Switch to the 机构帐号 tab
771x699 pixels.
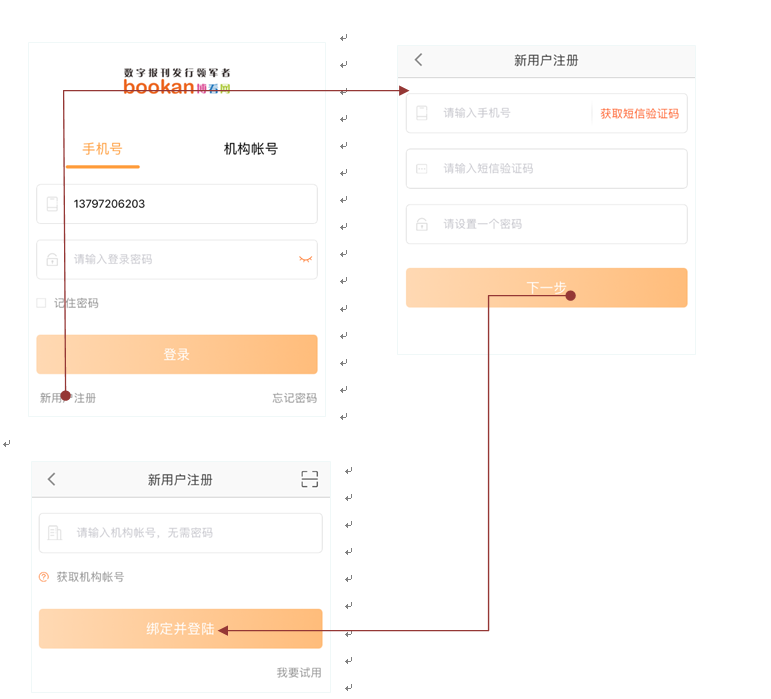(251, 149)
